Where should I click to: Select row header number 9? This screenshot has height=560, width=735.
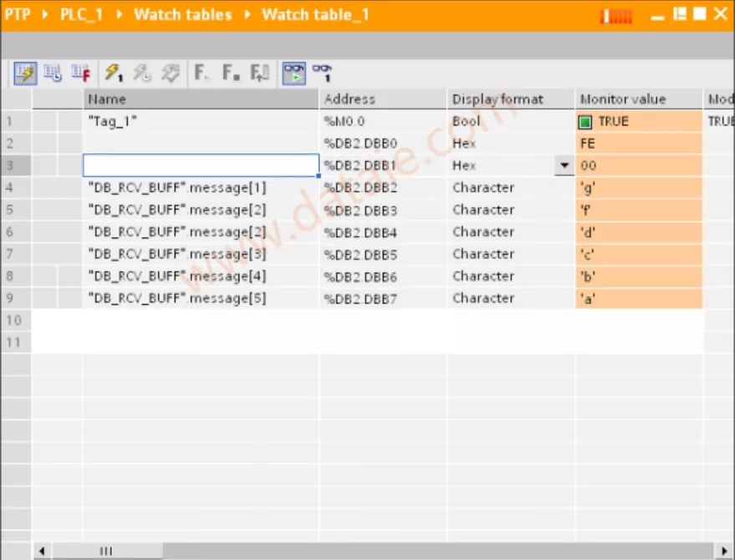pos(16,298)
